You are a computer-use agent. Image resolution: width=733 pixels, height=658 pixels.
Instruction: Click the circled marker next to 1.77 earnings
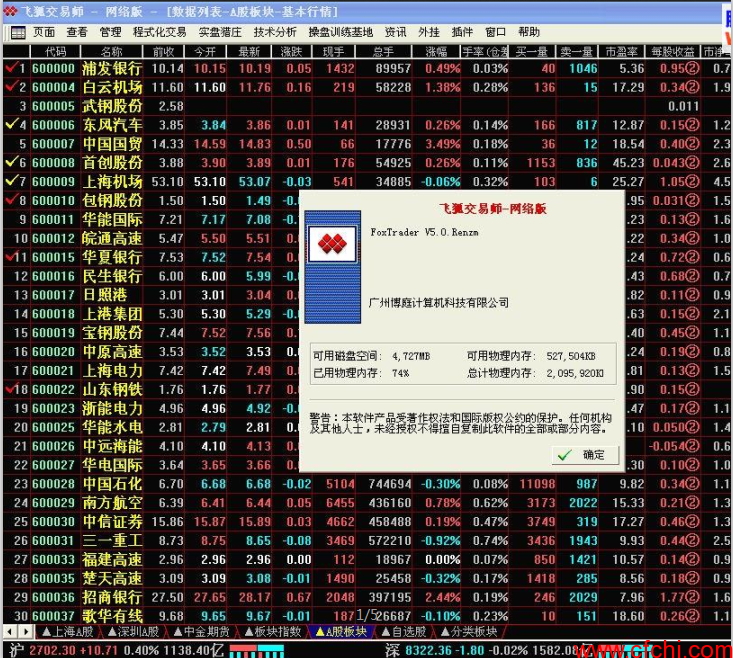tap(692, 597)
